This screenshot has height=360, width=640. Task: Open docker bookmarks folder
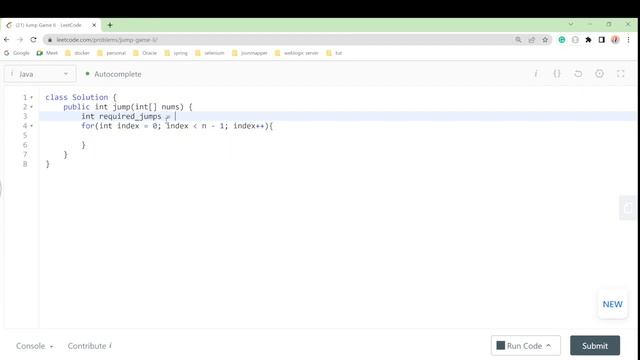pyautogui.click(x=78, y=53)
